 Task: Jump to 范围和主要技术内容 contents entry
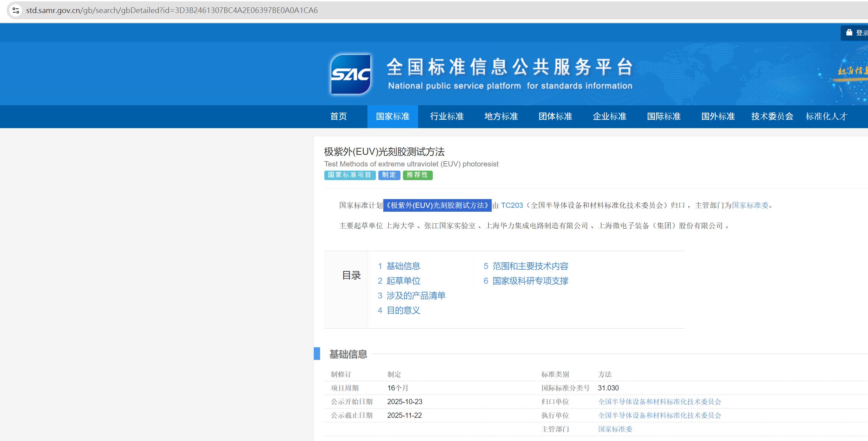[x=530, y=266]
